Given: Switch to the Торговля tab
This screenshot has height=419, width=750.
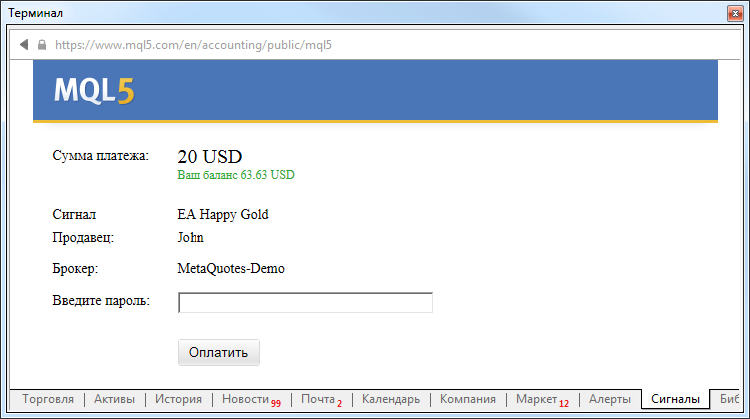Looking at the screenshot, I should tap(48, 399).
